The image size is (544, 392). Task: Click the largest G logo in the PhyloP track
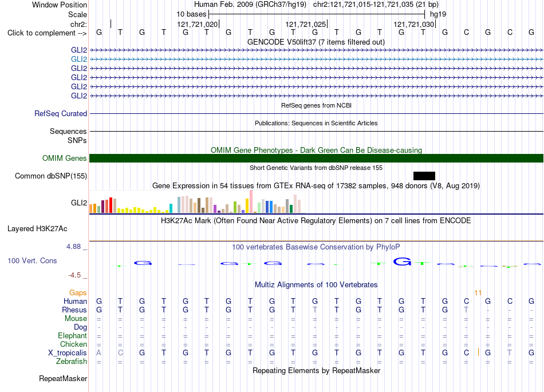click(402, 262)
